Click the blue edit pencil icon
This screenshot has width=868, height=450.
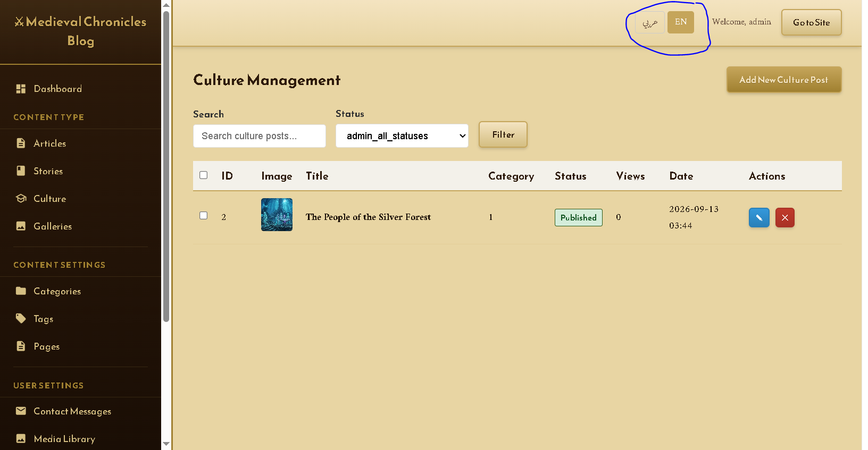click(x=759, y=218)
